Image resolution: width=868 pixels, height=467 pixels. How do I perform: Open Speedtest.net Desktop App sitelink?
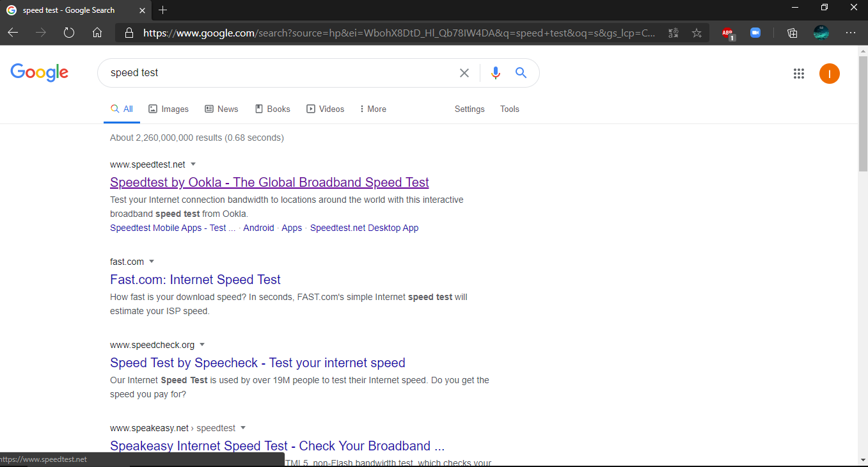tap(364, 228)
